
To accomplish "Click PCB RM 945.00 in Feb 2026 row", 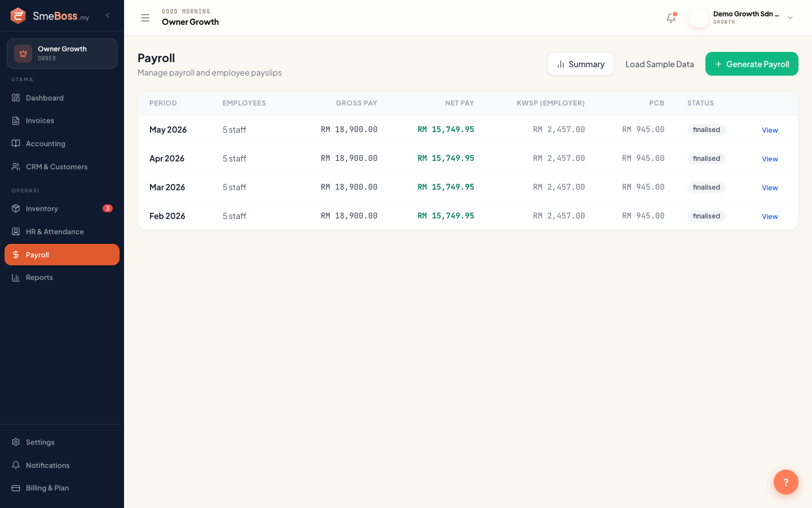I will [x=643, y=216].
